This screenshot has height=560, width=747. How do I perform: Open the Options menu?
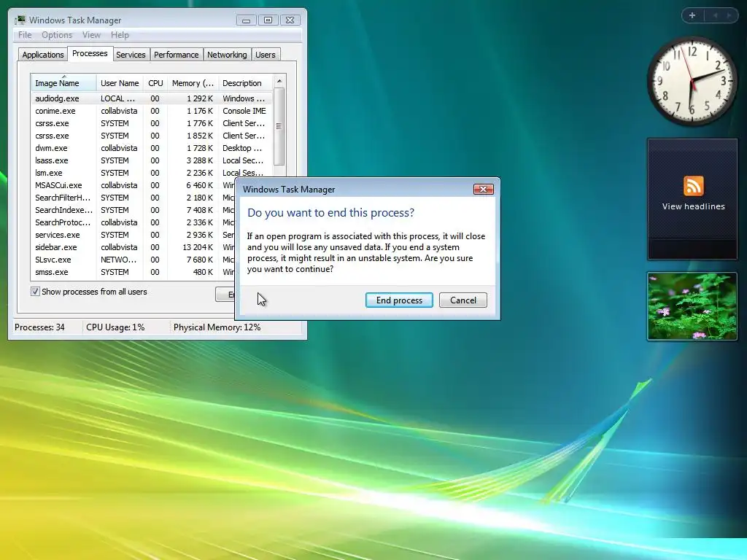57,35
